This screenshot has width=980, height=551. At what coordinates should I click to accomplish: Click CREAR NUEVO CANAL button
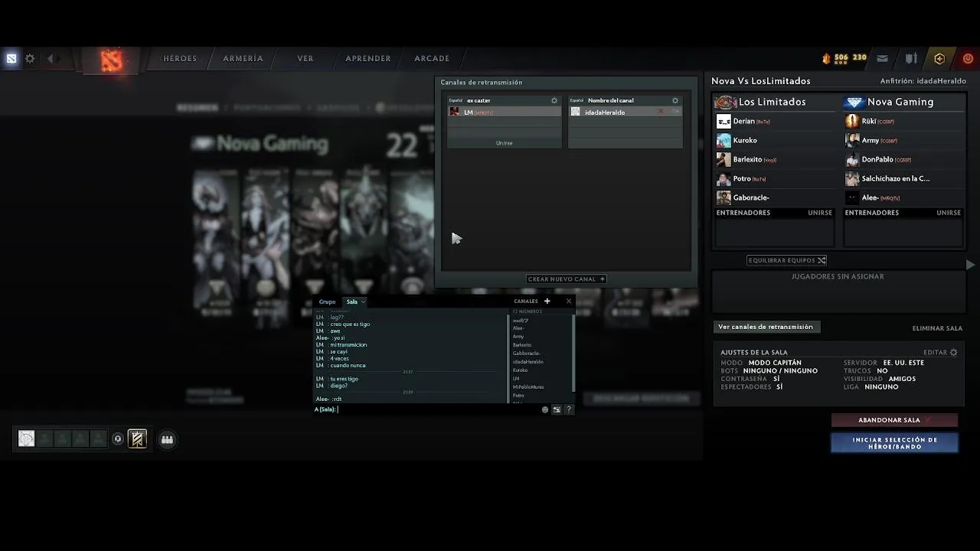pos(567,279)
